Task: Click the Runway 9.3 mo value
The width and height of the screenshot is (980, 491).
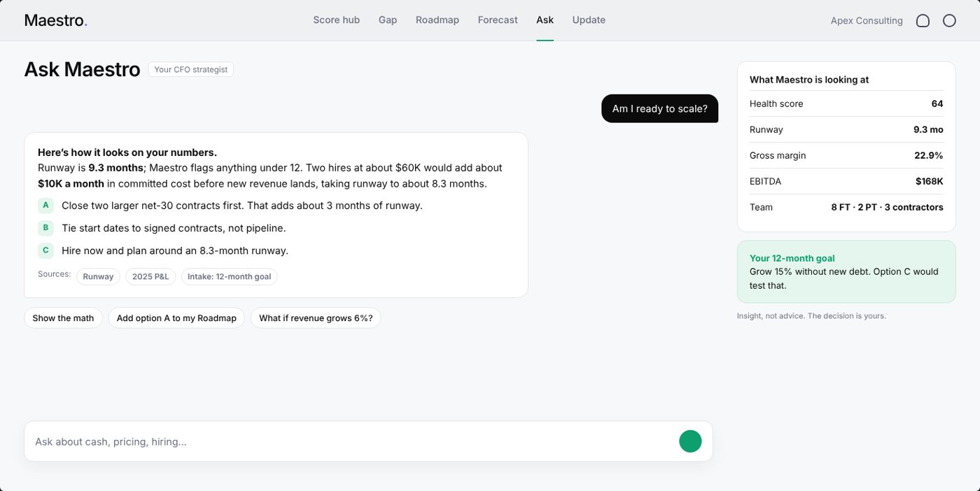Action: point(928,129)
